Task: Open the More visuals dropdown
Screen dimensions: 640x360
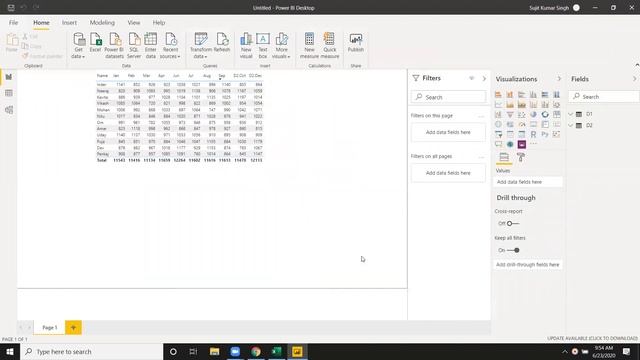Action: tap(281, 46)
